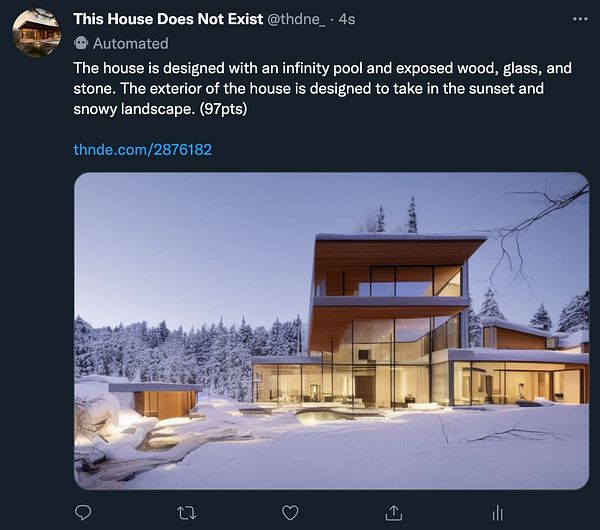The image size is (600, 530).
Task: Open the account's round profile avatar
Action: coord(36,33)
